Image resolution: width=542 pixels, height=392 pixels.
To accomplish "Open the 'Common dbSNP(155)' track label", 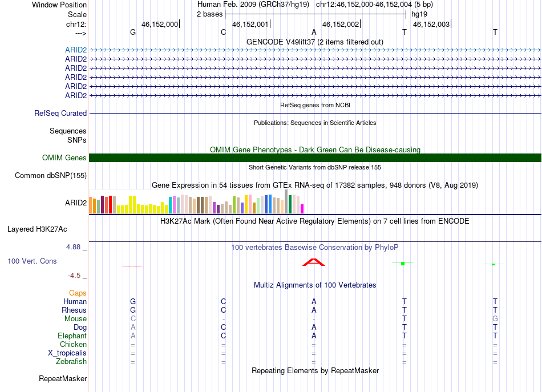I will pos(50,175).
